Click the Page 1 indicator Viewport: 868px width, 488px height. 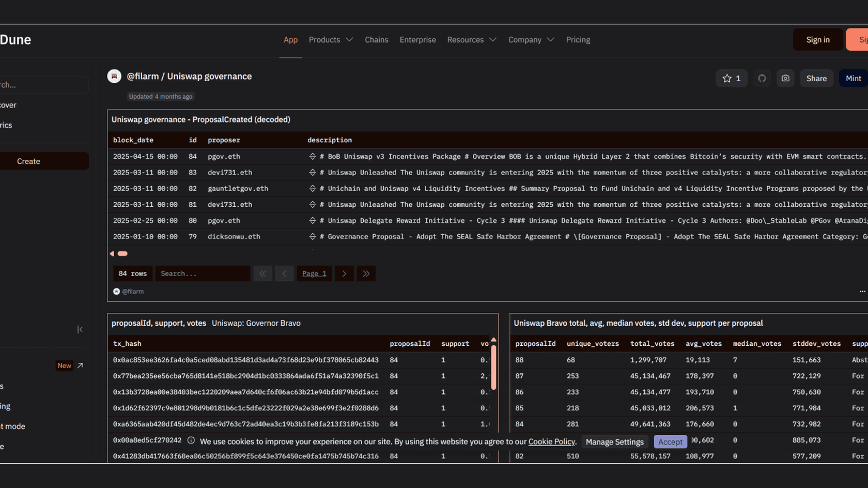314,273
